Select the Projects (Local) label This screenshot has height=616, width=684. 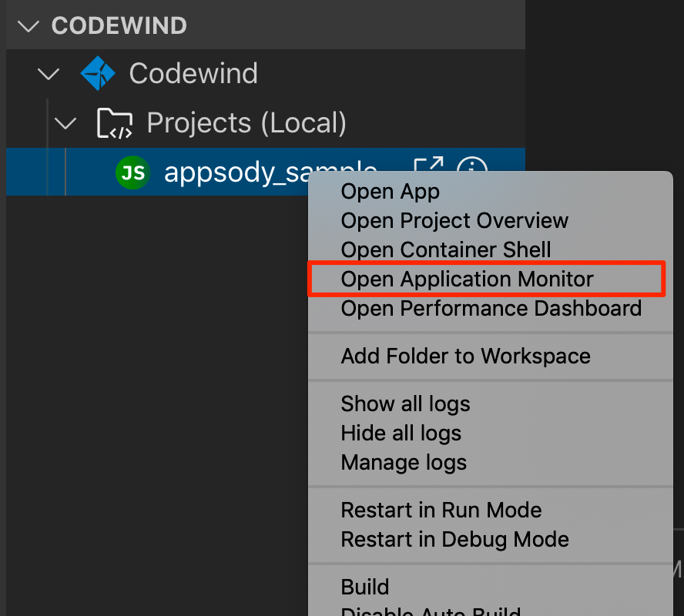point(246,122)
